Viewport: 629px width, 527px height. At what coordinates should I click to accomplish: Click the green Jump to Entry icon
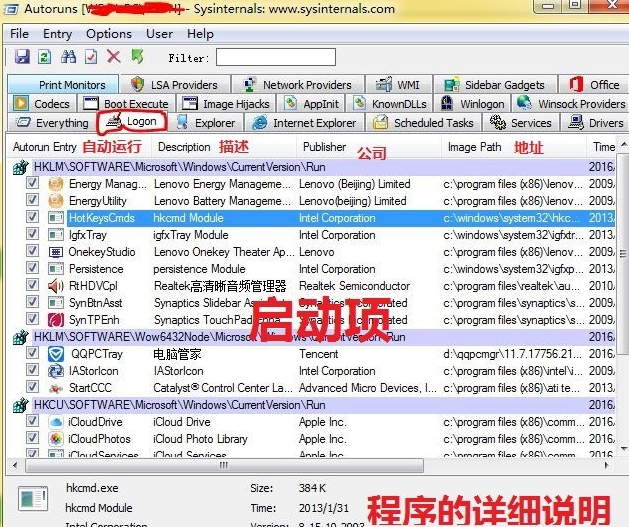(x=137, y=57)
